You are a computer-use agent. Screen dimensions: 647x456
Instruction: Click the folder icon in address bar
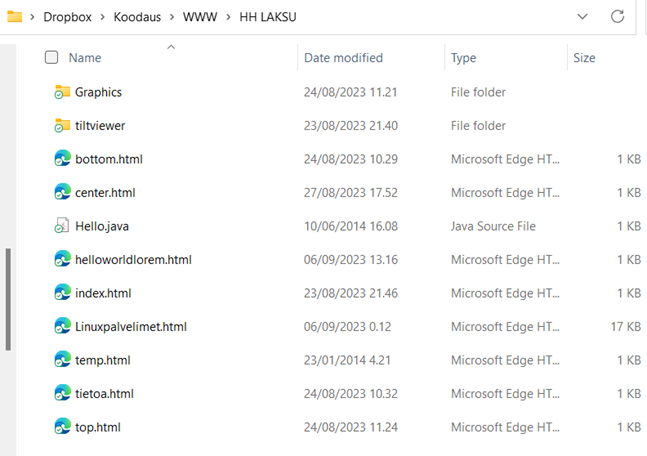click(14, 16)
